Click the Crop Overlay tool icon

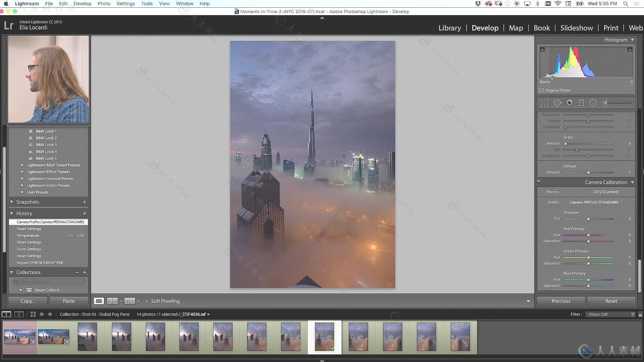(544, 103)
